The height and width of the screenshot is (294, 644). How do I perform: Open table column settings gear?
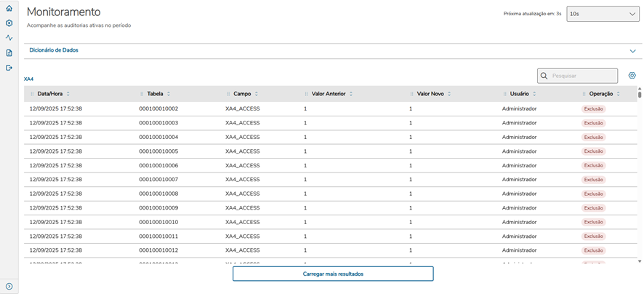click(x=632, y=76)
